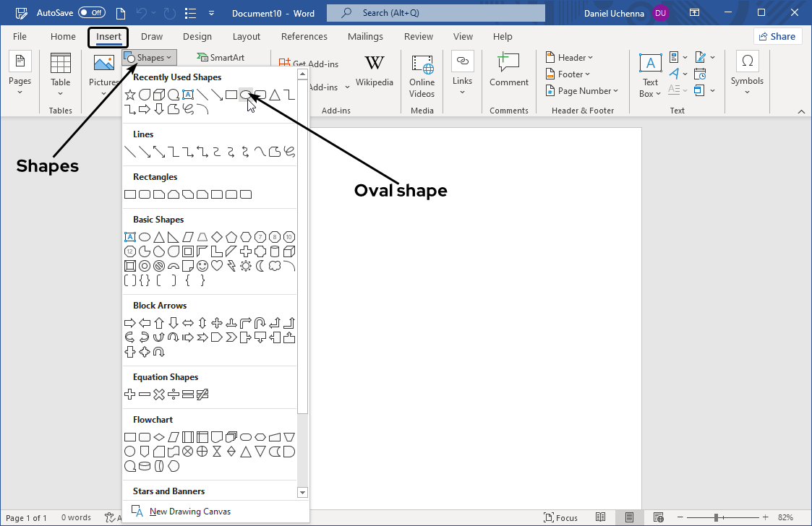The image size is (812, 526).
Task: Click the Online Videos icon
Action: [x=422, y=75]
